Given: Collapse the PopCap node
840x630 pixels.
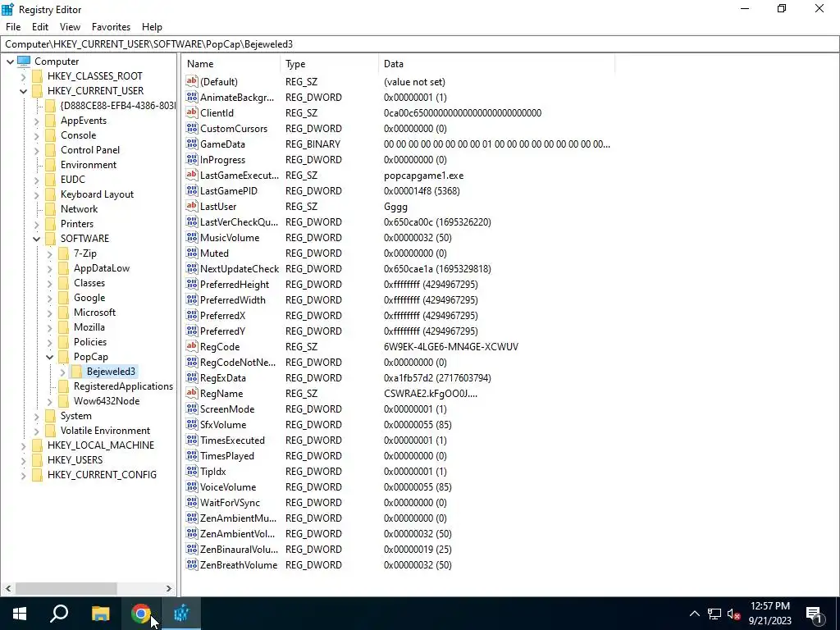Looking at the screenshot, I should (50, 357).
